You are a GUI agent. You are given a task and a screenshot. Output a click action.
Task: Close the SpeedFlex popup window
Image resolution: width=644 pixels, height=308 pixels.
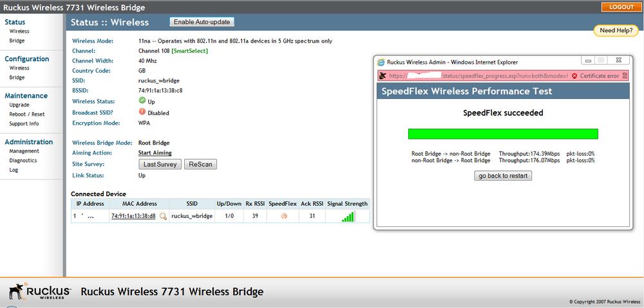pos(618,60)
